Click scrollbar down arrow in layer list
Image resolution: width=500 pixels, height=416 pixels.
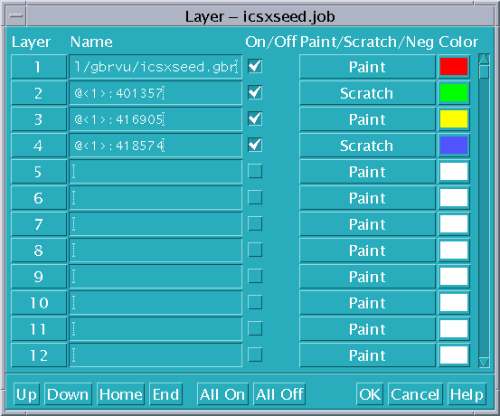tap(484, 362)
